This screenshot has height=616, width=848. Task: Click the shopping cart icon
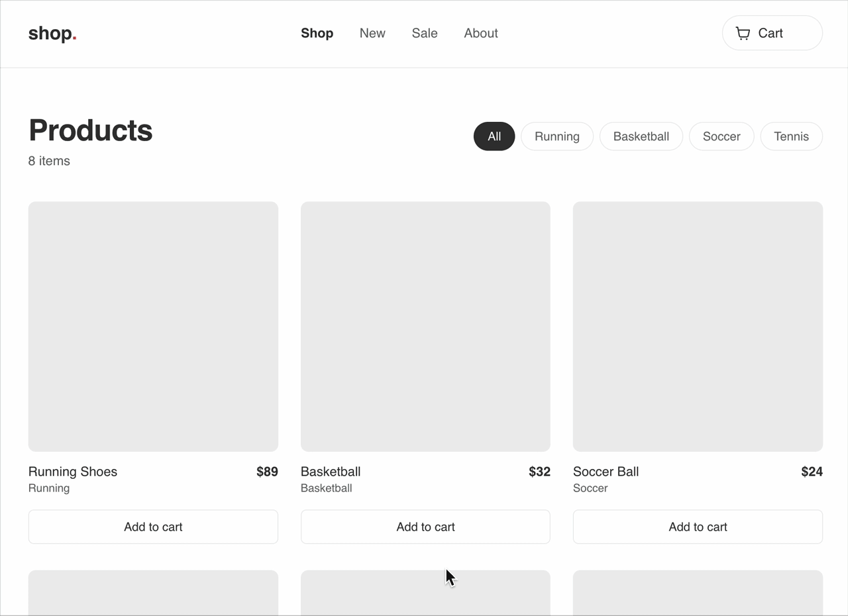click(743, 33)
